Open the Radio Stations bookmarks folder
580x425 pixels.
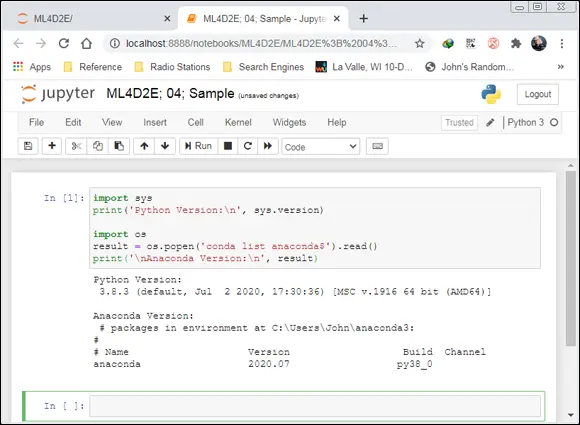point(172,67)
